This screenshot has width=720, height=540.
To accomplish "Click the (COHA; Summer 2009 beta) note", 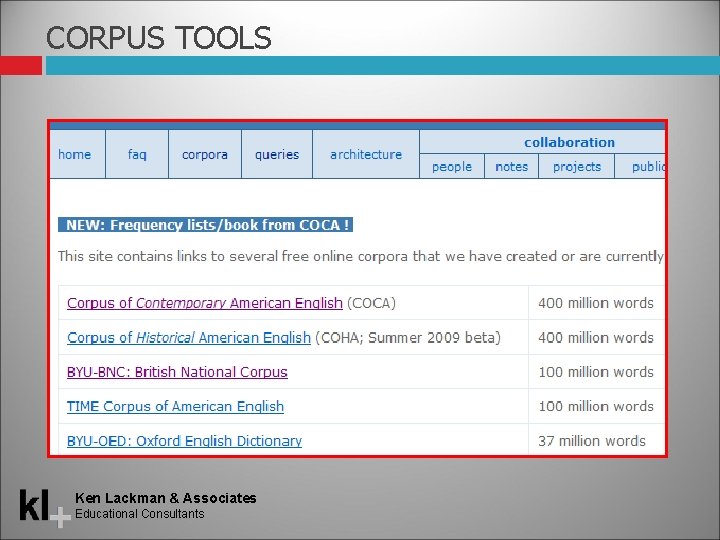I will click(408, 338).
